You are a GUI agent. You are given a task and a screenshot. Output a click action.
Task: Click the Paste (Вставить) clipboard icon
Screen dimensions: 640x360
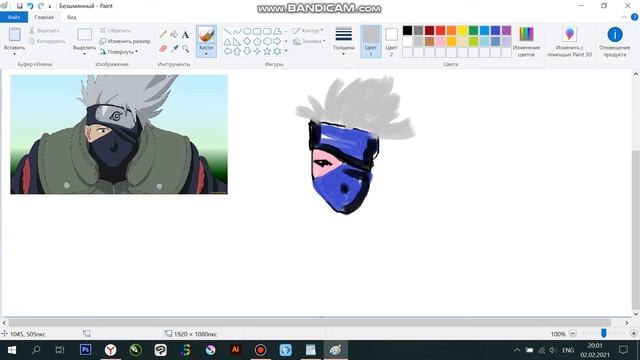click(x=15, y=34)
